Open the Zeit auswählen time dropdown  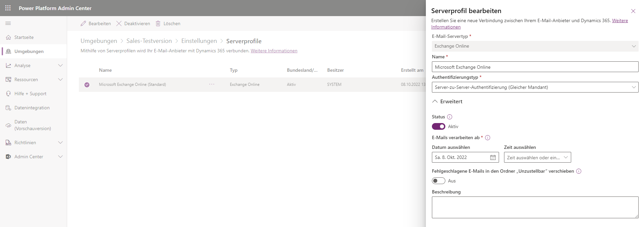pos(537,157)
